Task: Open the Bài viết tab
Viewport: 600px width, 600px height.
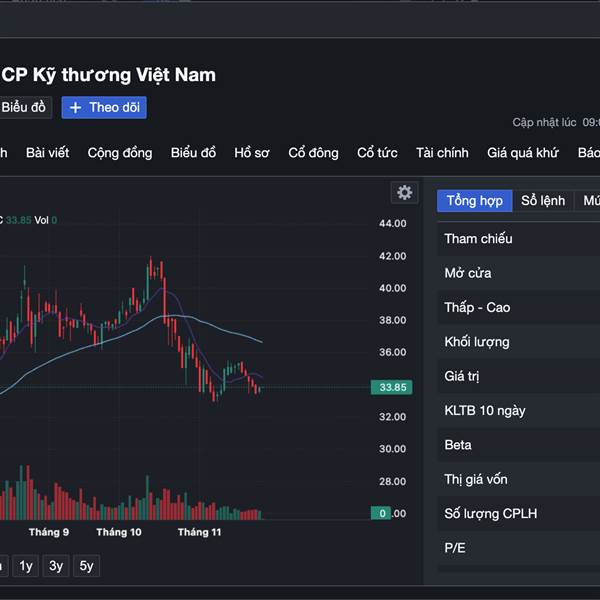Action: pos(48,153)
